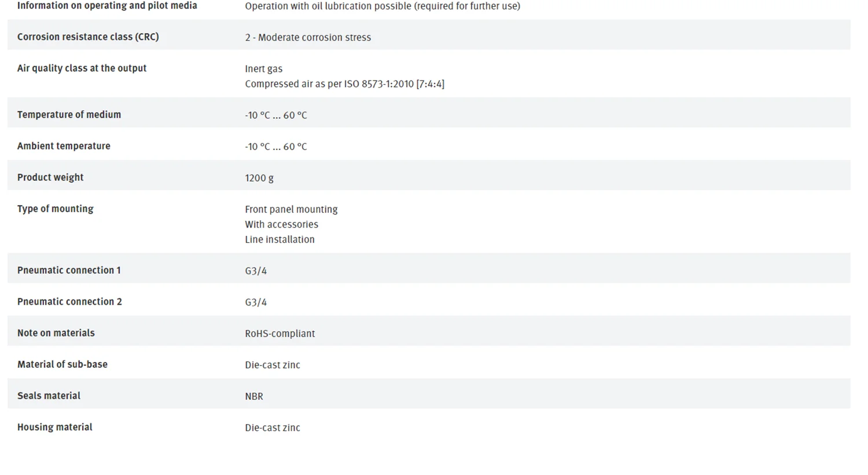
Task: Click the oil lubrication operation note text
Action: pyautogui.click(x=382, y=6)
